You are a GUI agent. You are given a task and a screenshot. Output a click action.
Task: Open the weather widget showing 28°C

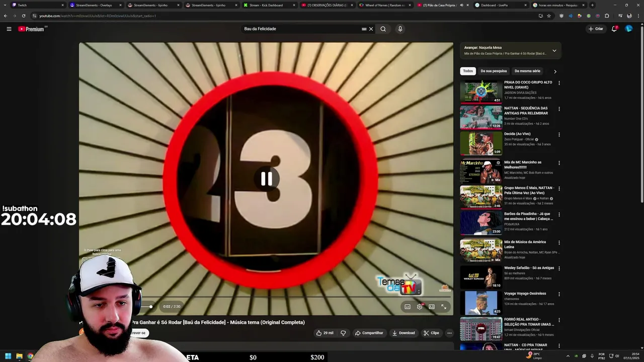[534, 356]
